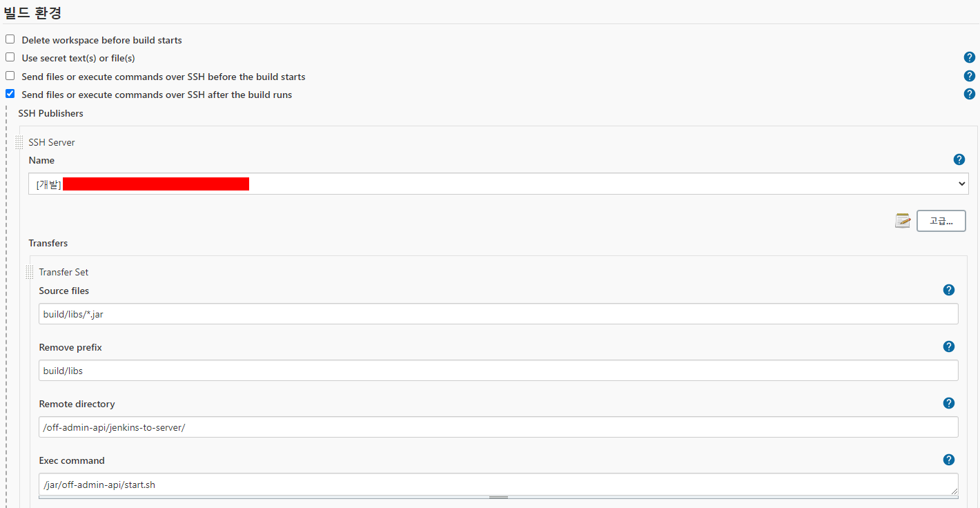This screenshot has width=980, height=508.
Task: Click the Source files input field
Action: (x=498, y=314)
